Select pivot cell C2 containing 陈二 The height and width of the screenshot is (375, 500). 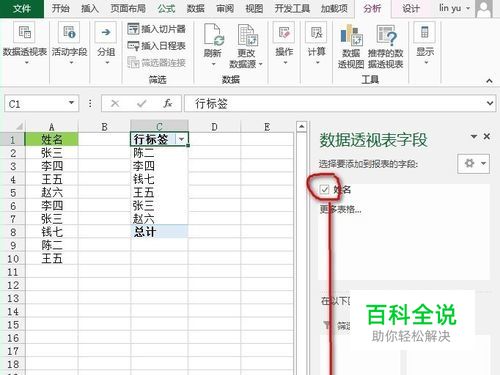159,153
